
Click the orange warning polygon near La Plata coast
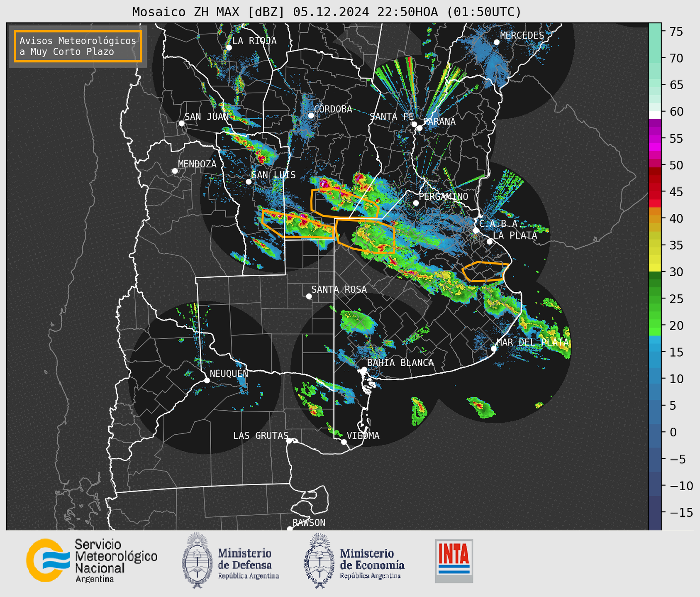coord(485,272)
